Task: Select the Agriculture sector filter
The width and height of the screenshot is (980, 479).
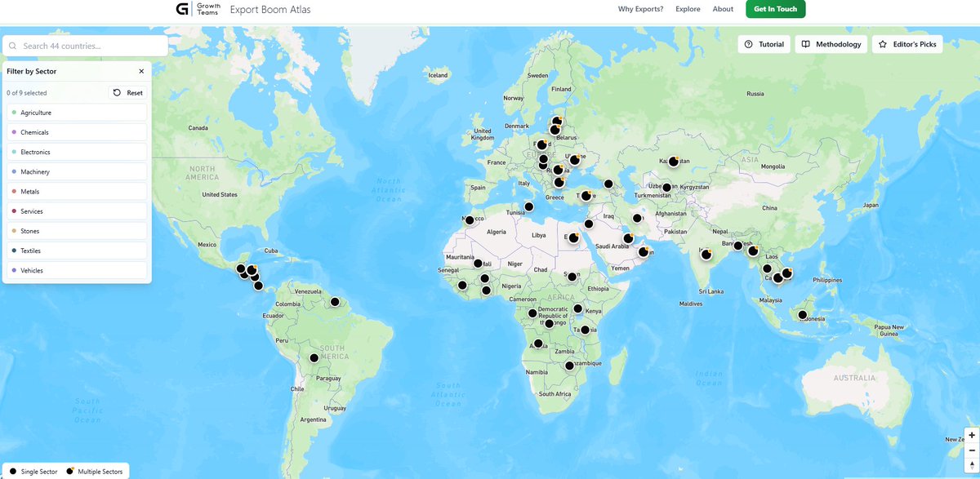Action: 76,112
